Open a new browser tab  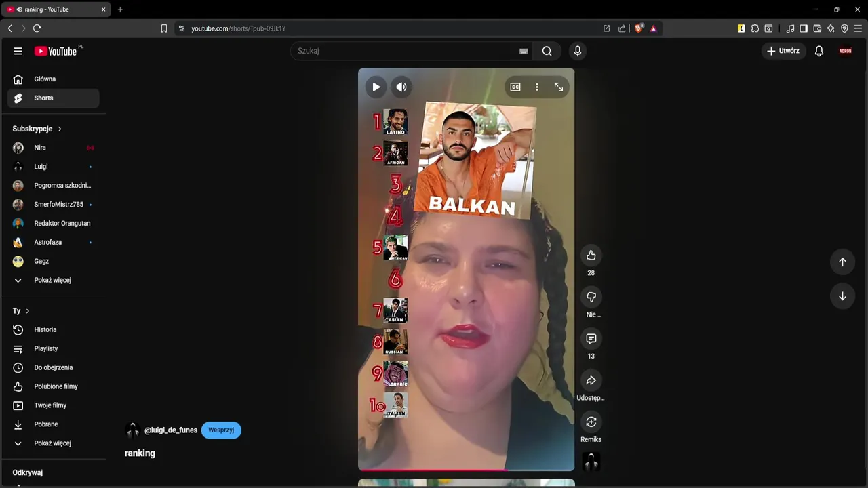tap(120, 9)
